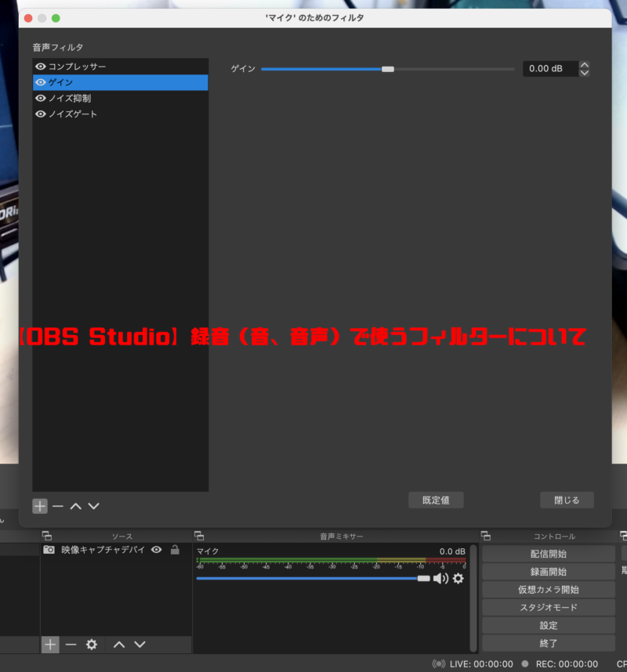The image size is (627, 672).
Task: Adjust the ゲイン slider handle
Action: coord(388,69)
